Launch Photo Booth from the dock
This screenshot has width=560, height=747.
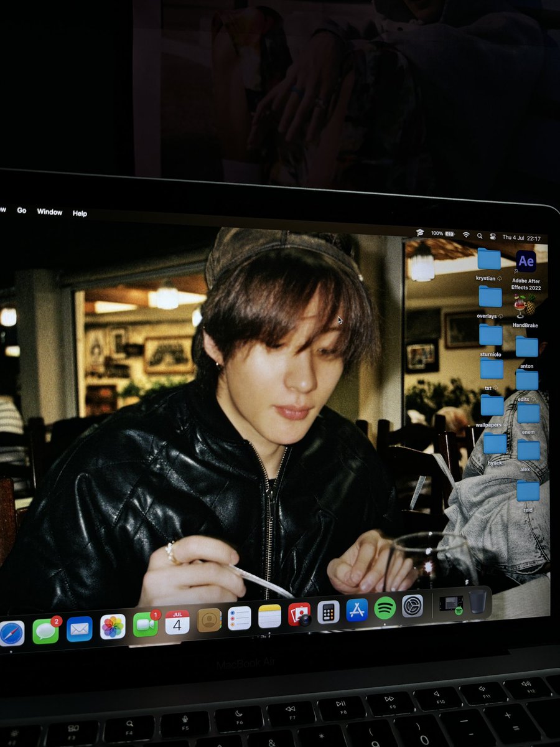299,614
